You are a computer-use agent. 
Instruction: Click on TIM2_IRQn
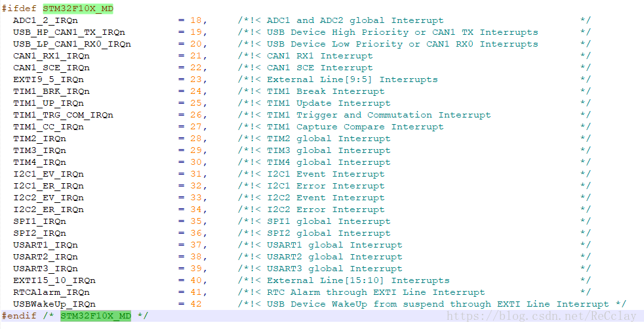click(39, 139)
